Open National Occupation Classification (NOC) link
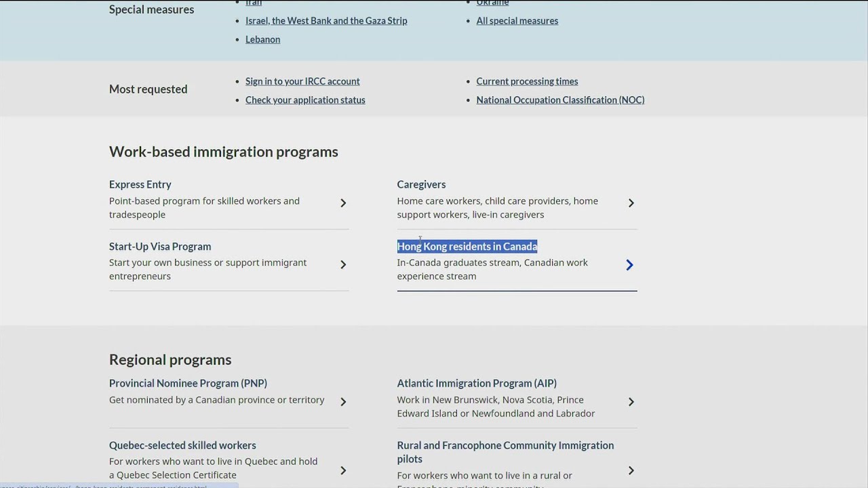The width and height of the screenshot is (868, 488). pyautogui.click(x=560, y=100)
